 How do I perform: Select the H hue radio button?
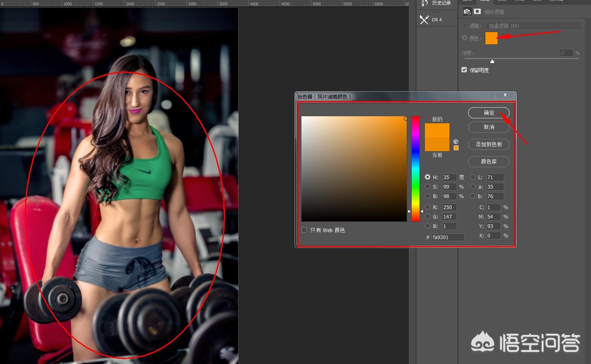point(428,177)
